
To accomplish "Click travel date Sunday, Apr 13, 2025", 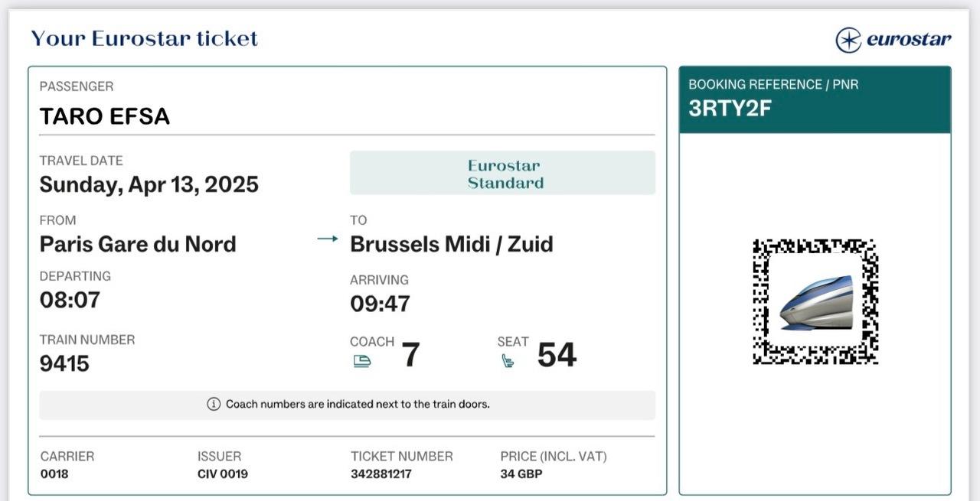I will (x=149, y=184).
